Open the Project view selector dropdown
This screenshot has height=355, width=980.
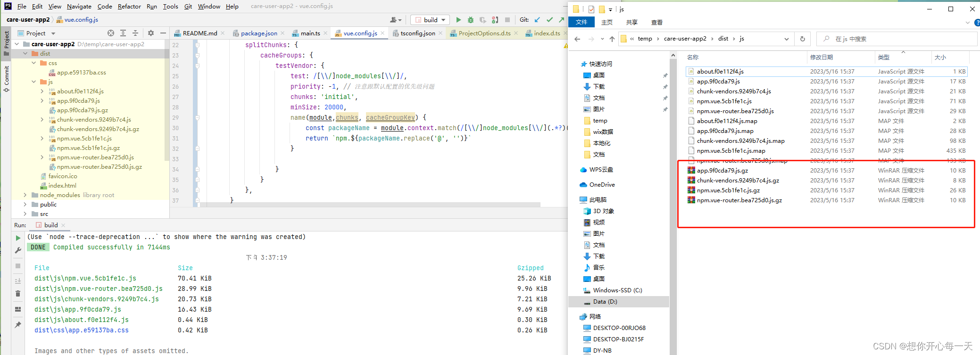click(x=36, y=33)
